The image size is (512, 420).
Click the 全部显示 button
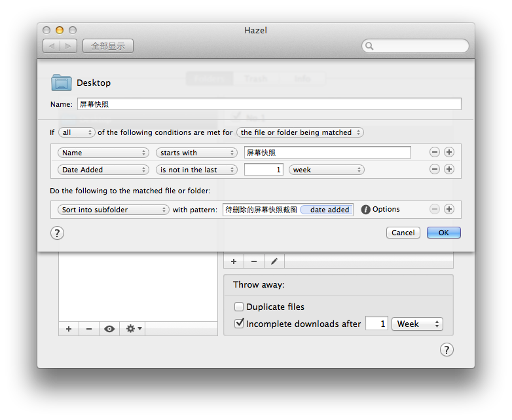click(x=108, y=46)
